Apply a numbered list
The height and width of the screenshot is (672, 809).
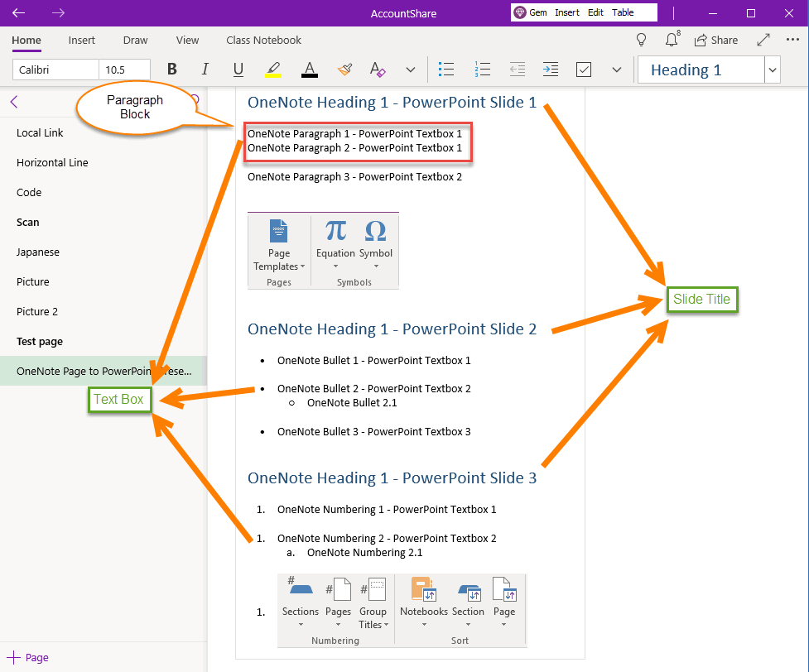[x=483, y=70]
